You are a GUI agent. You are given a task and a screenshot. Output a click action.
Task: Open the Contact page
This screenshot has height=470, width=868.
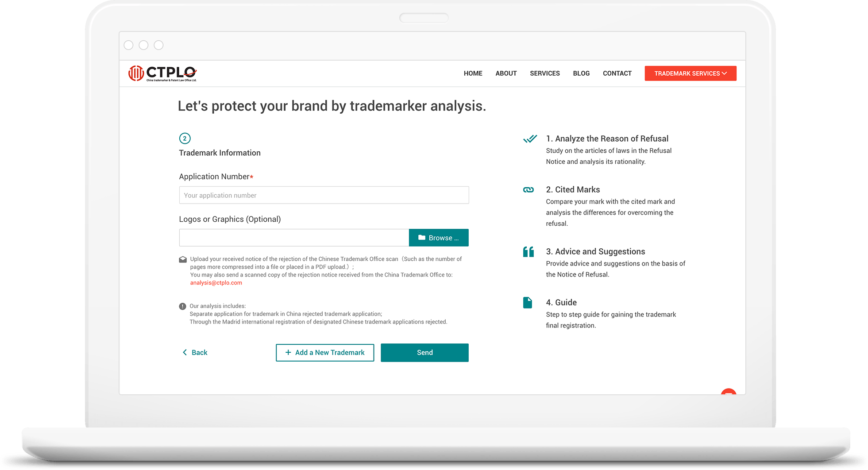pos(617,73)
